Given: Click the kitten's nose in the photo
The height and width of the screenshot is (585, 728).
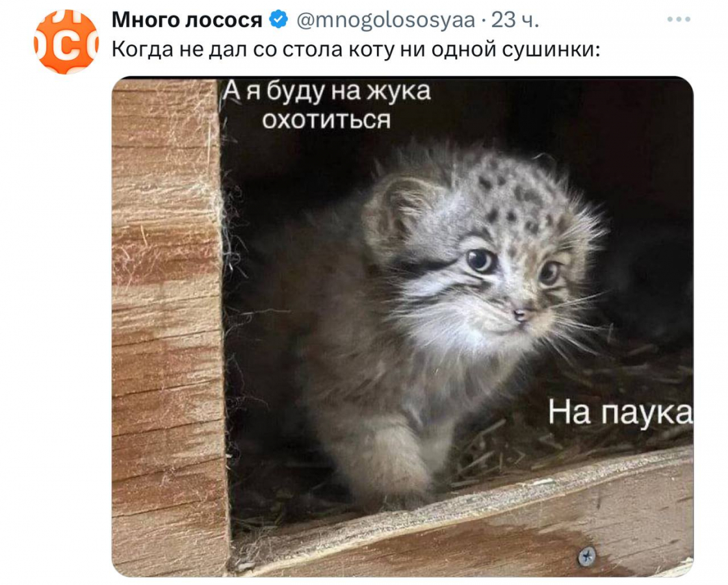Looking at the screenshot, I should point(521,316).
